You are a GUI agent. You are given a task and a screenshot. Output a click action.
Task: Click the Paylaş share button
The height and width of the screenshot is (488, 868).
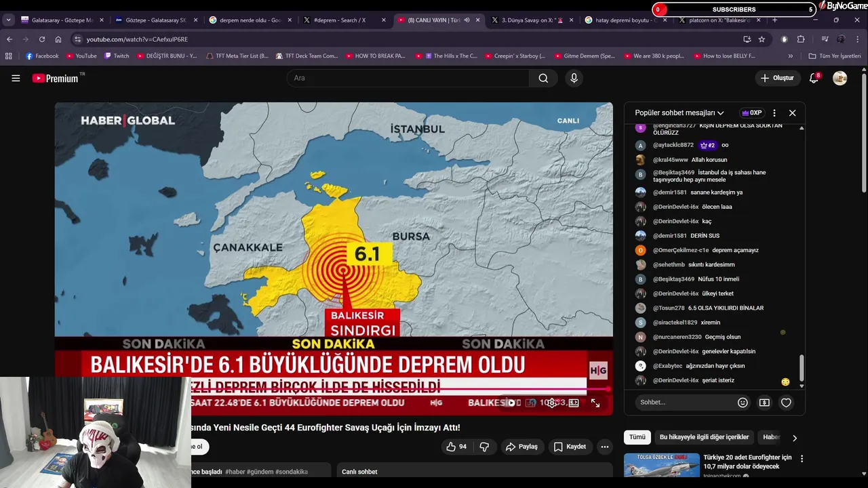(x=521, y=447)
